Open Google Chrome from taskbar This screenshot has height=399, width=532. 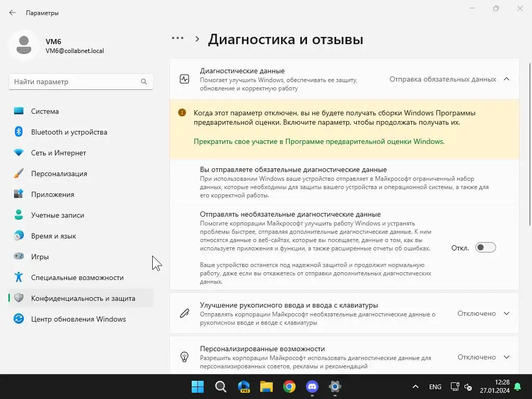289,387
